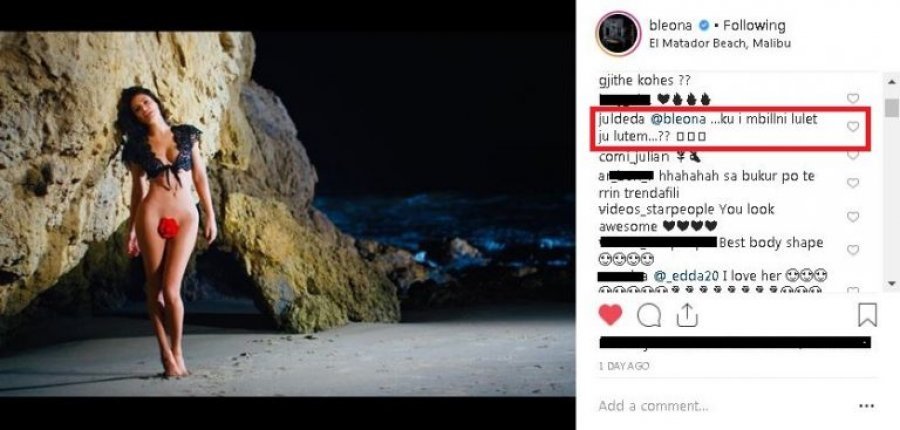This screenshot has height=430, width=900.
Task: Open the juldeda commenter profile
Action: (x=622, y=120)
